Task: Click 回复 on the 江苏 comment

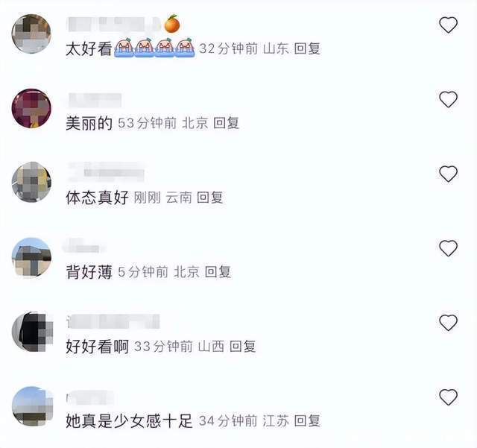Action: [307, 421]
